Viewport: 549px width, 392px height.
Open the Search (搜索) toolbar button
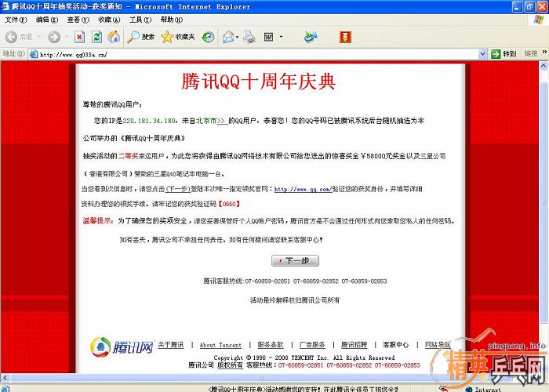coord(140,37)
